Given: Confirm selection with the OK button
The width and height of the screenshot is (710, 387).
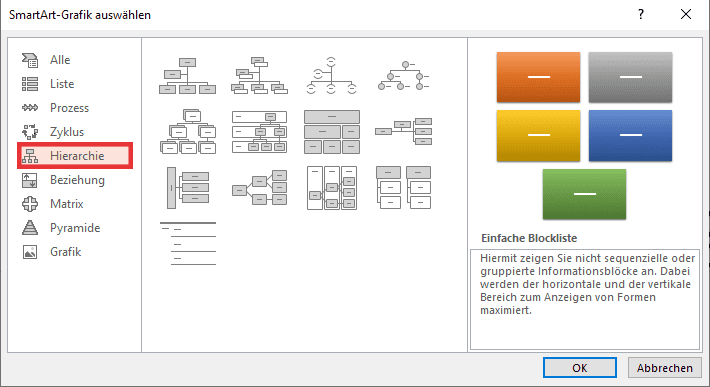Looking at the screenshot, I should [x=580, y=368].
